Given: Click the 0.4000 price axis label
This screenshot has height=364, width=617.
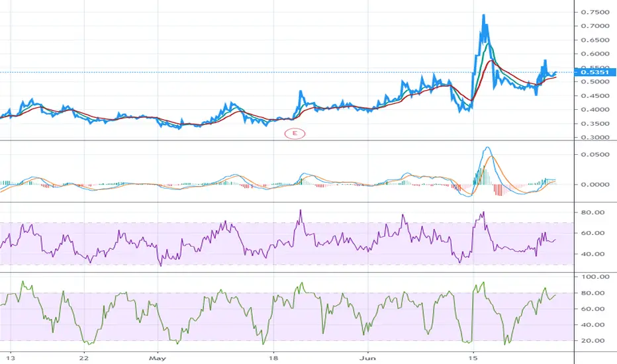Looking at the screenshot, I should pos(595,110).
